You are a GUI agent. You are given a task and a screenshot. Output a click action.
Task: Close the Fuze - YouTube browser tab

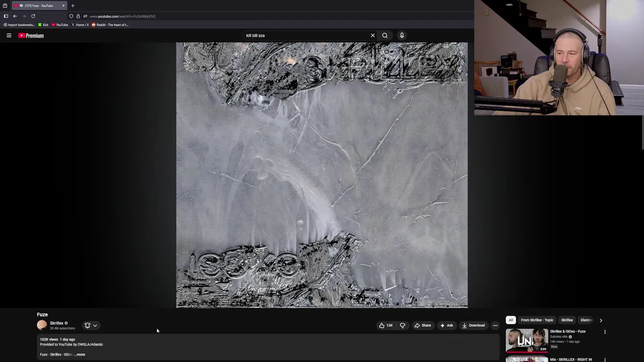pyautogui.click(x=63, y=6)
